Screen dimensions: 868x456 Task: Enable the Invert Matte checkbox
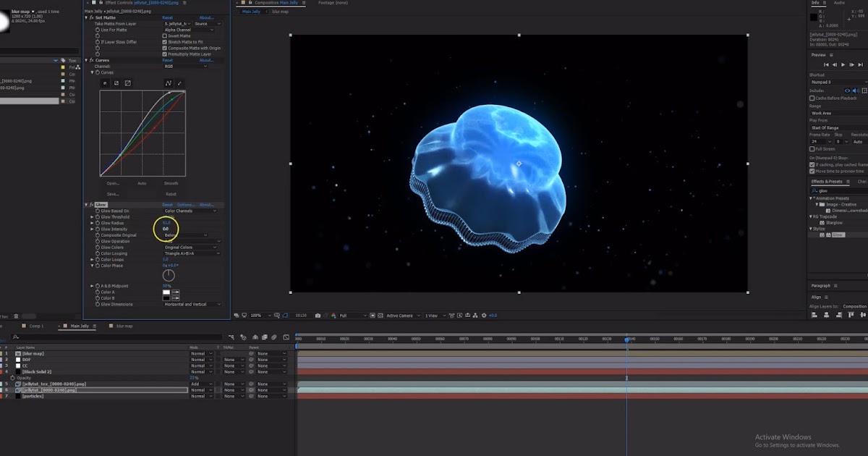(x=165, y=35)
